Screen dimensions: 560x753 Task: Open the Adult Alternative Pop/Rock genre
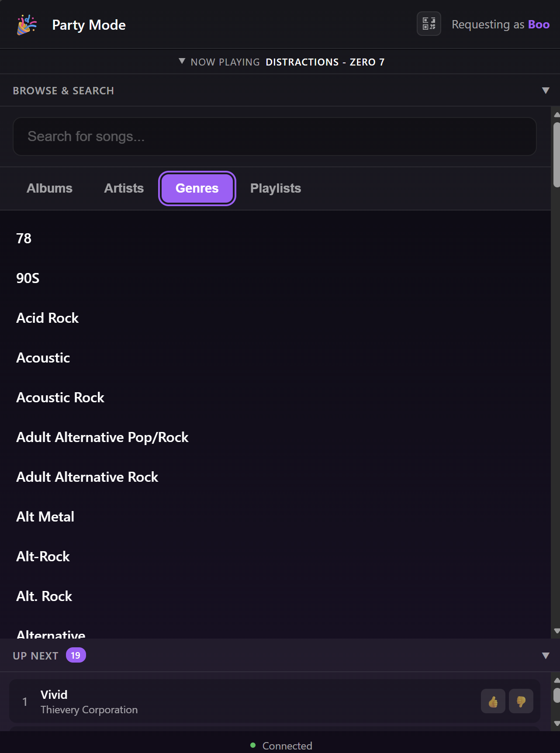pos(102,437)
